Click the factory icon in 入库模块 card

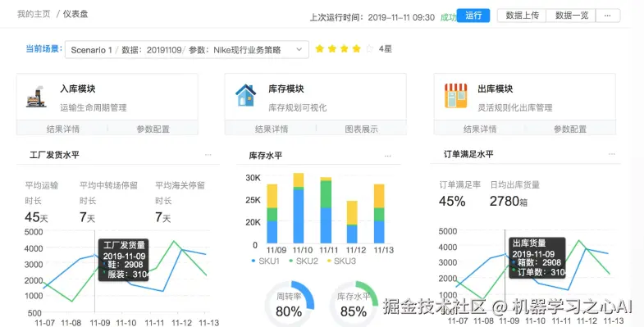[x=36, y=97]
